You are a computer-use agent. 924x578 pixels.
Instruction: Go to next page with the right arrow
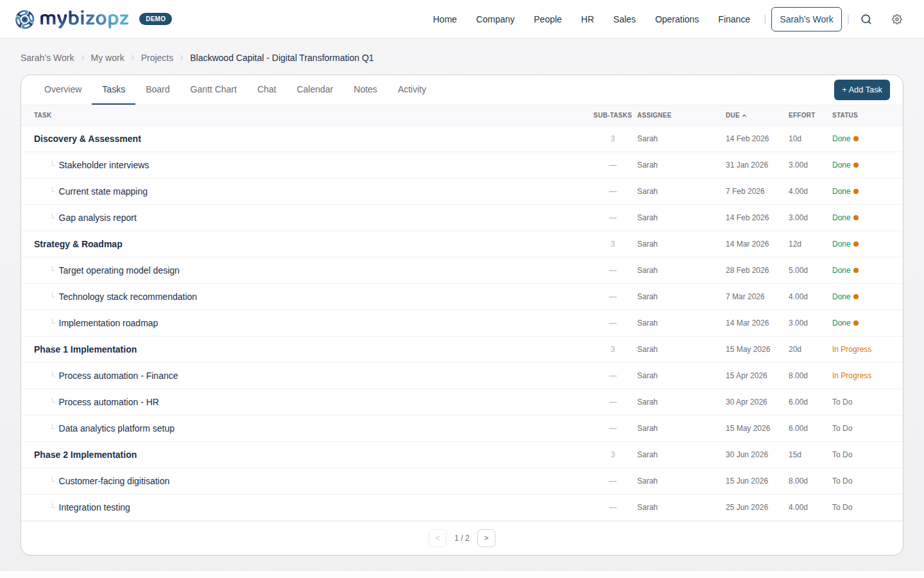coord(486,538)
